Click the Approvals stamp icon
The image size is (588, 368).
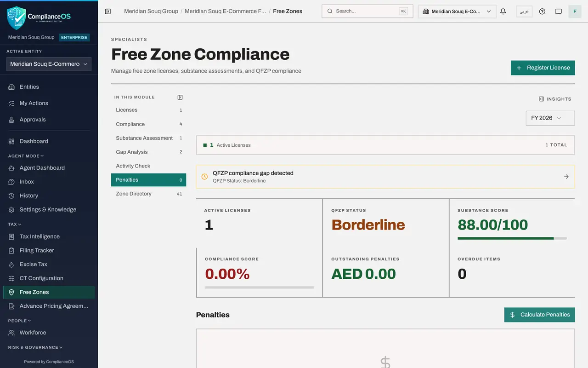click(11, 120)
